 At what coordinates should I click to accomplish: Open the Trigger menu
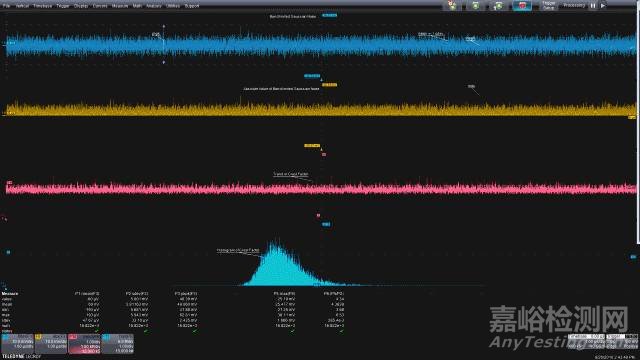tap(63, 6)
